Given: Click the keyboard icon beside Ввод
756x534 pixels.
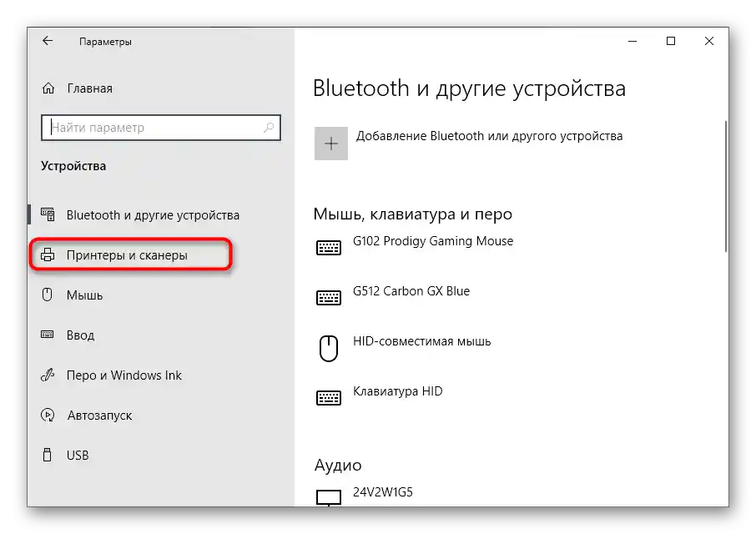Looking at the screenshot, I should point(48,335).
